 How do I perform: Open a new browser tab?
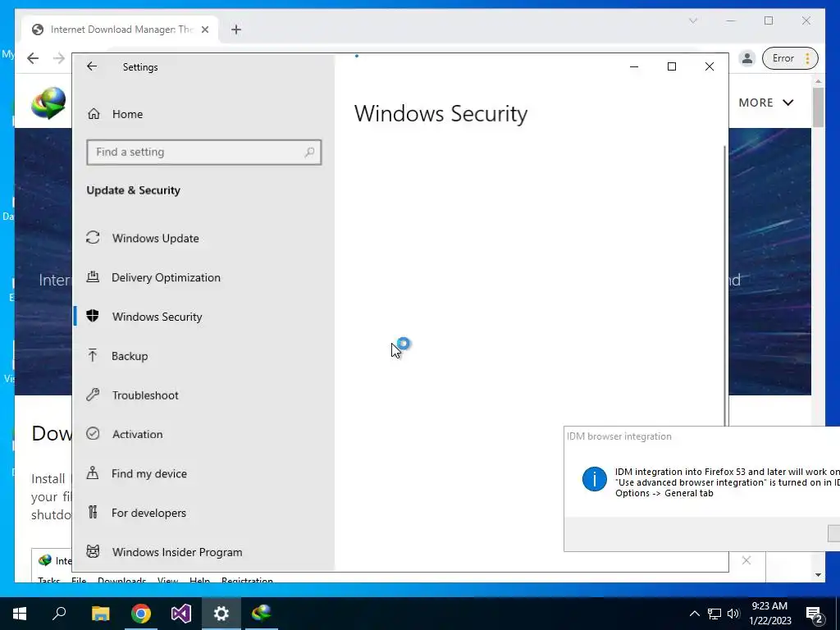[236, 30]
